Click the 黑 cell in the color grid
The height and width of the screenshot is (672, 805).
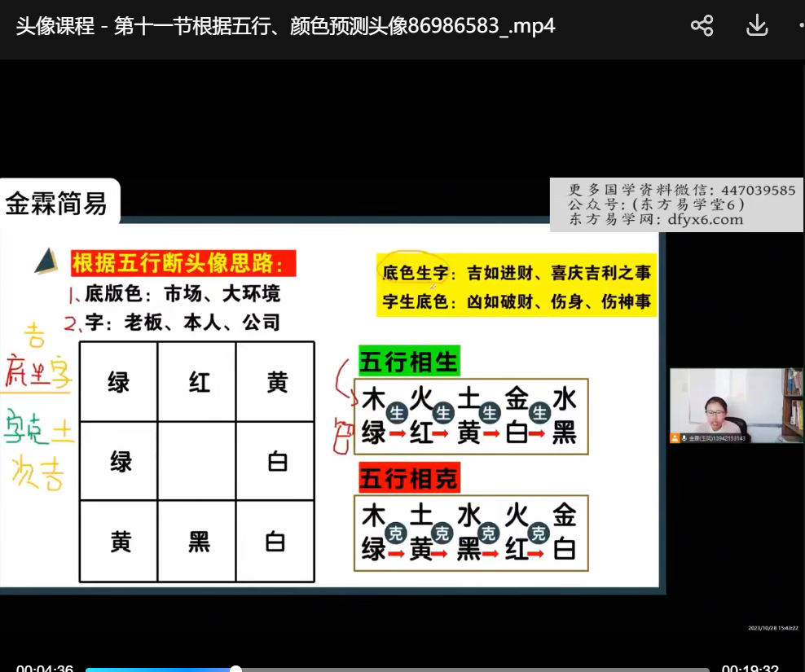pos(199,542)
